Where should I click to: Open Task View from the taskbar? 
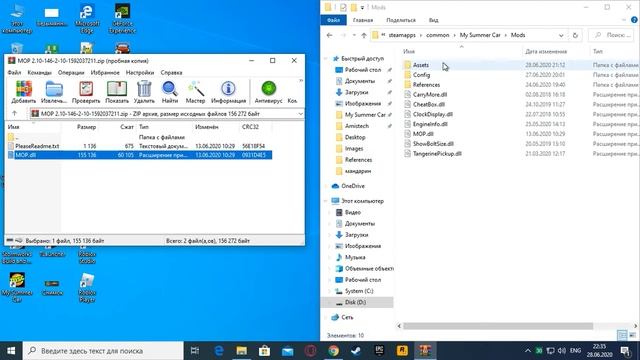[x=195, y=351]
